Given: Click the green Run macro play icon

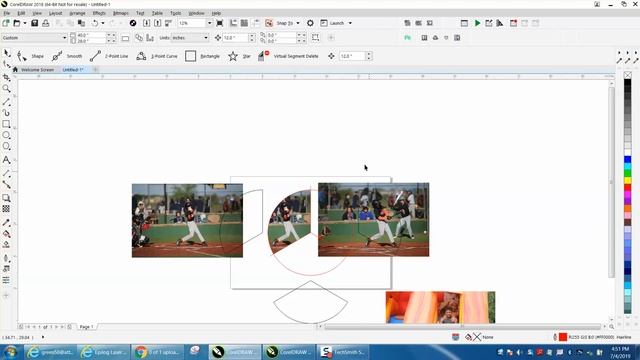Looking at the screenshot, I should coord(477,23).
